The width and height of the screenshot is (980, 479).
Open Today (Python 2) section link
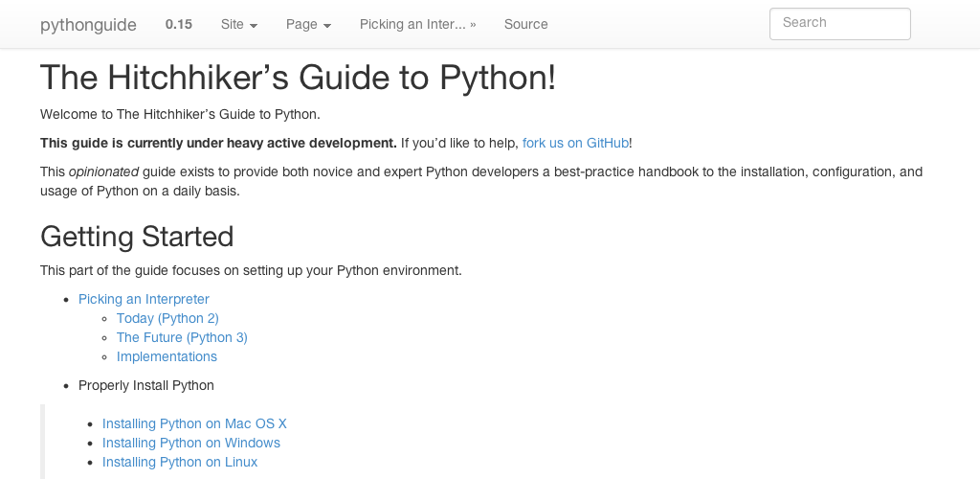[167, 318]
